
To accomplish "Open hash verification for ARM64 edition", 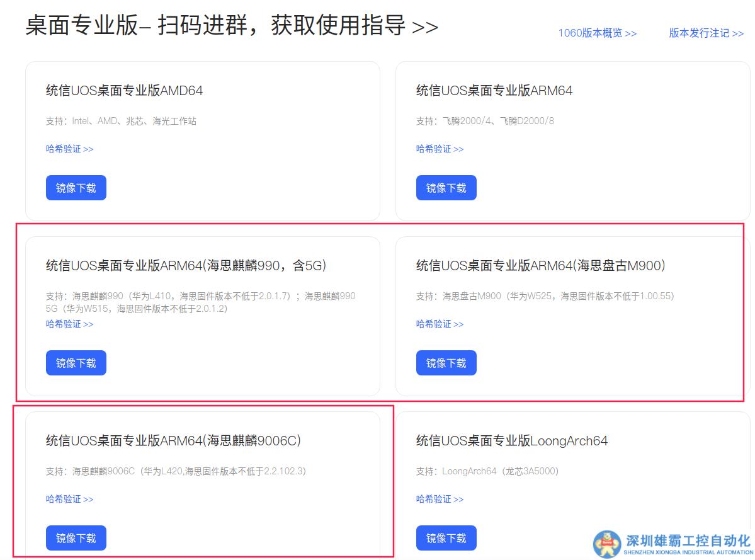I will click(440, 149).
